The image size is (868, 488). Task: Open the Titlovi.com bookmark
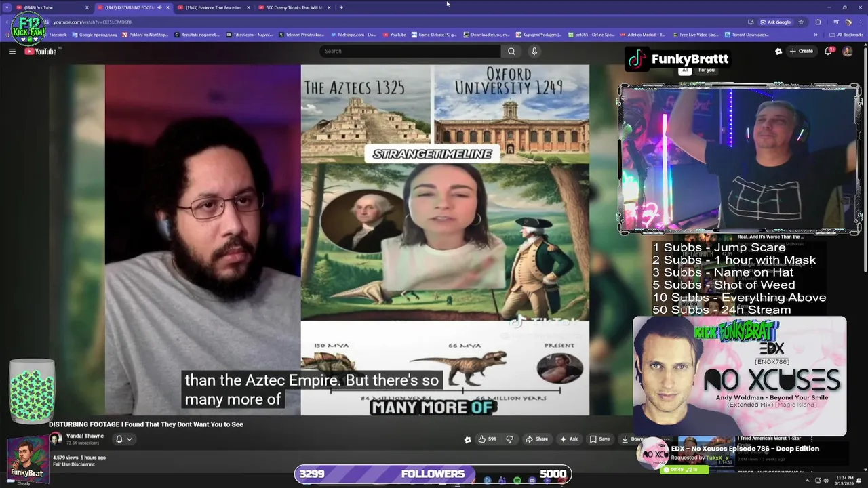(248, 35)
